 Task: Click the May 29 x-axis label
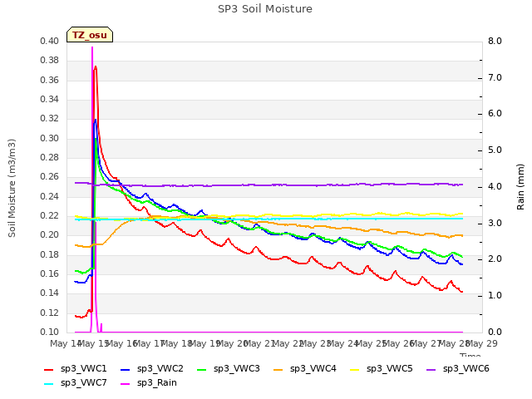tap(482, 343)
